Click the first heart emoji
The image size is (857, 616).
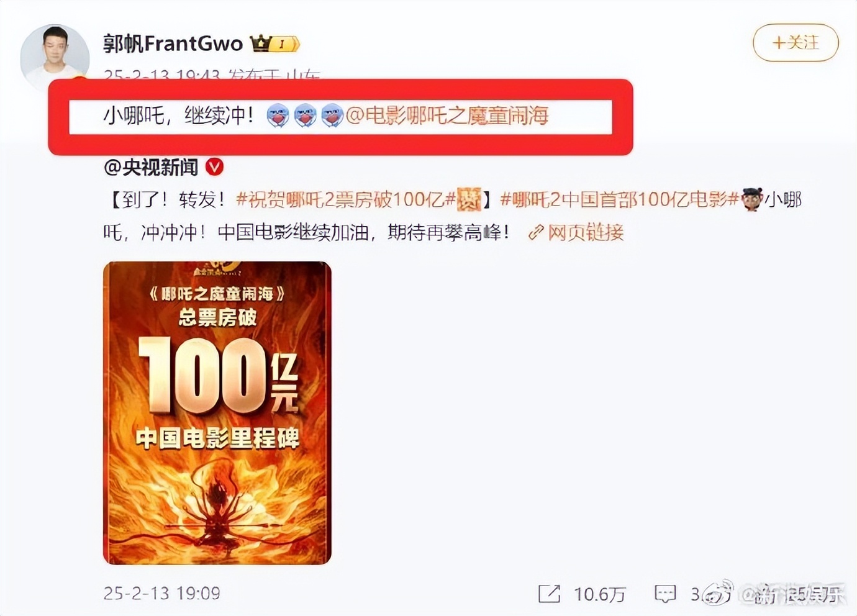click(x=278, y=115)
